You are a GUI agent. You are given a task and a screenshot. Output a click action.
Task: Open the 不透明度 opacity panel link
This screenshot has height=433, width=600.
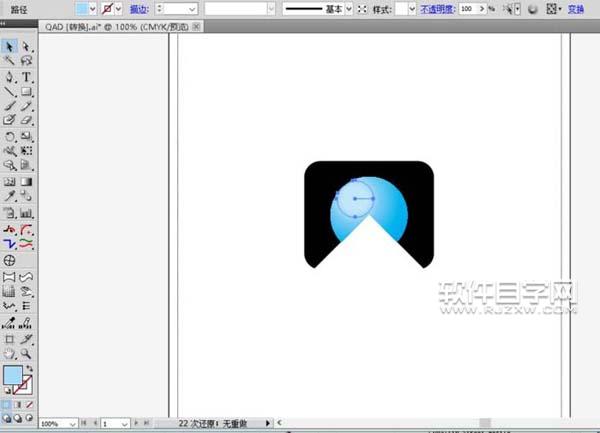tap(435, 8)
